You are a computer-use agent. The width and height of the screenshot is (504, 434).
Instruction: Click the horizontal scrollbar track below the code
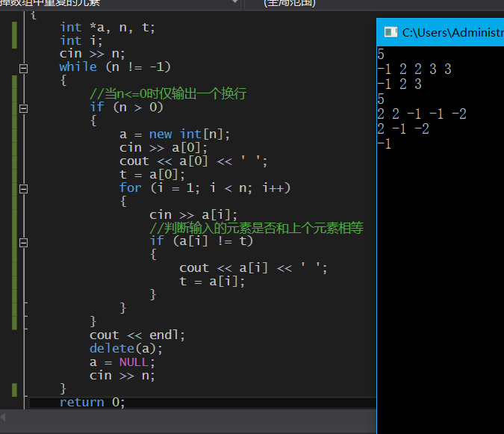point(187,417)
